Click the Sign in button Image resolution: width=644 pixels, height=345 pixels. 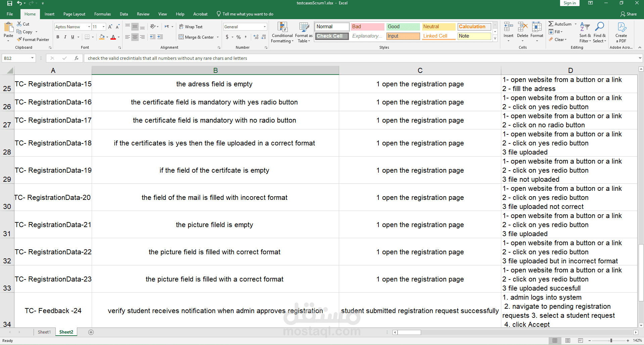point(569,3)
